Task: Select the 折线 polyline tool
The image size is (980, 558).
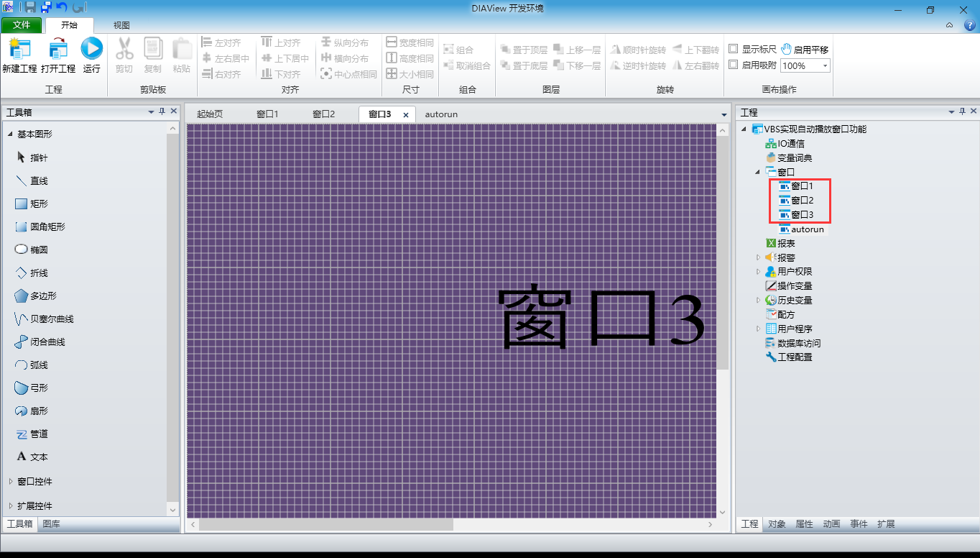Action: pyautogui.click(x=32, y=273)
